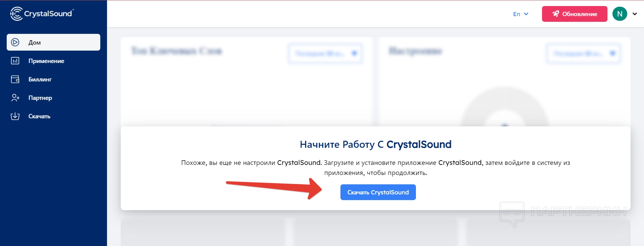Click the rocket icon on Обновление button
This screenshot has height=246, width=644.
(556, 14)
